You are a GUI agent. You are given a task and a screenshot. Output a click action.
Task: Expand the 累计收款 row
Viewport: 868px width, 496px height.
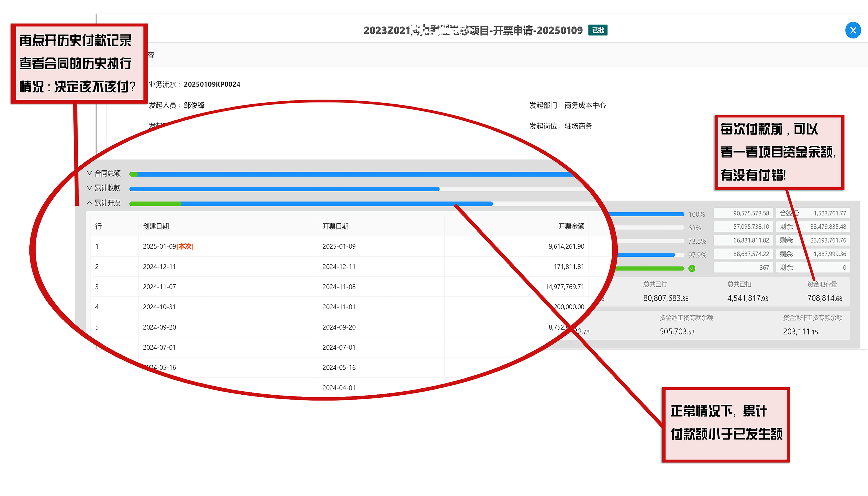pyautogui.click(x=89, y=188)
